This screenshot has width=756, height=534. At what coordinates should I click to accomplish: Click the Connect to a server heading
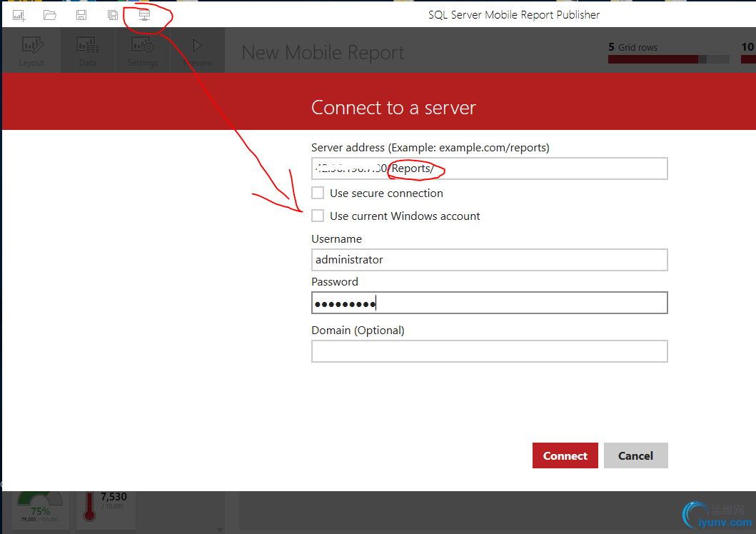393,108
